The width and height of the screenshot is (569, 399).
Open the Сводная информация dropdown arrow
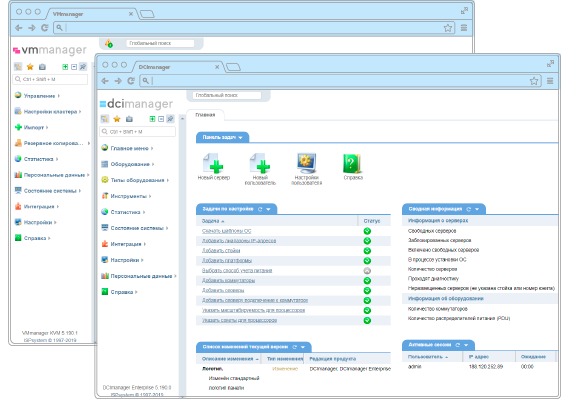click(477, 209)
